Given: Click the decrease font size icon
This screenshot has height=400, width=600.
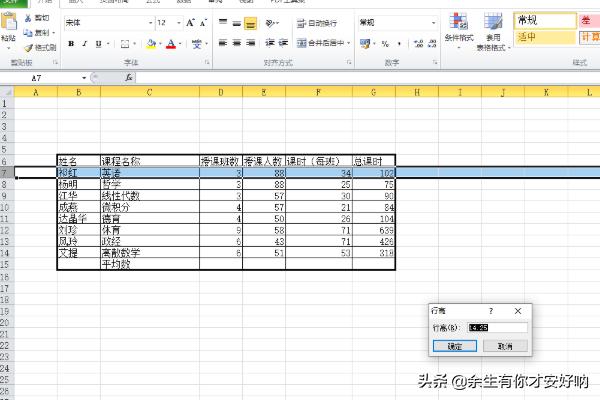Looking at the screenshot, I should pos(203,23).
